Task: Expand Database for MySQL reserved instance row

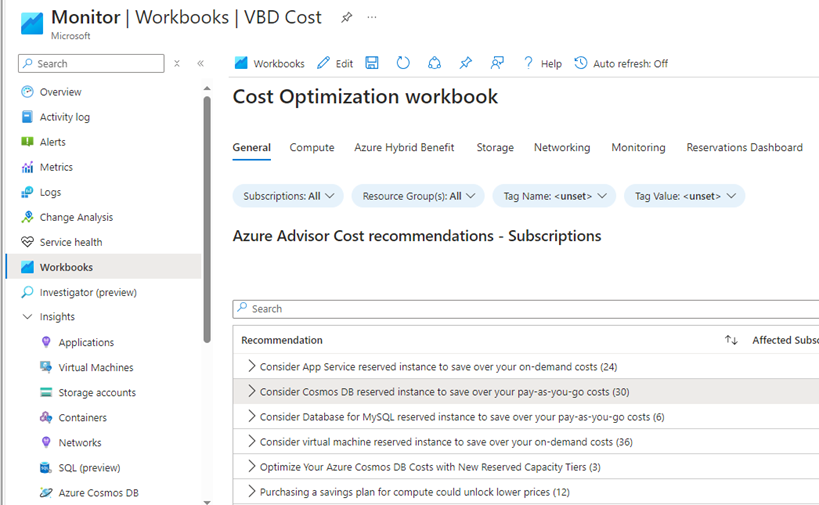Action: pyautogui.click(x=251, y=416)
